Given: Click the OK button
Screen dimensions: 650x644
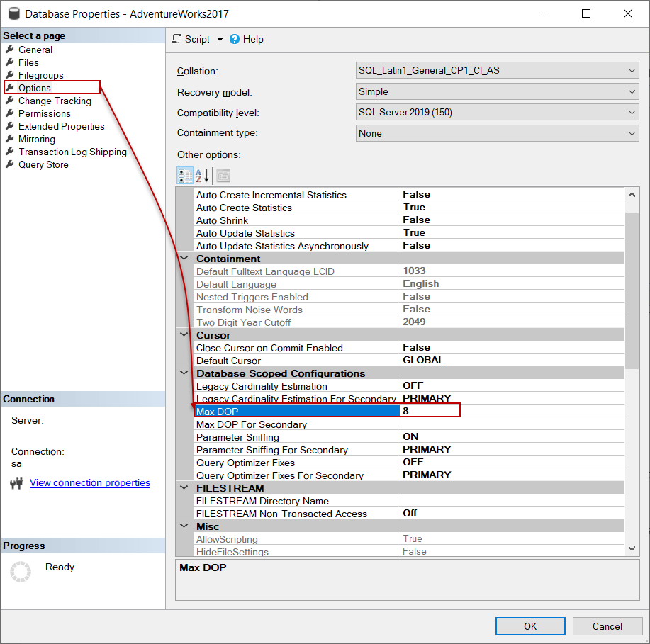Looking at the screenshot, I should tap(529, 626).
